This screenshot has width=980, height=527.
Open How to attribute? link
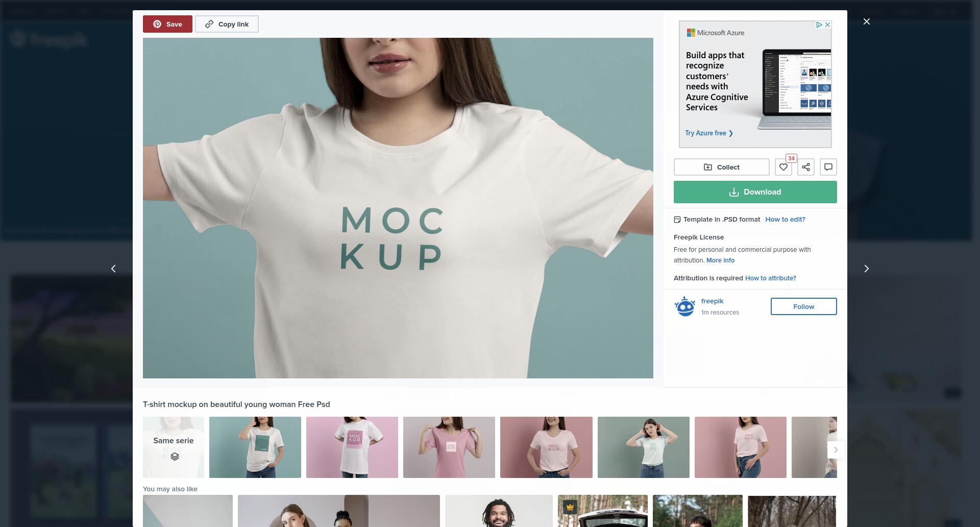point(770,278)
